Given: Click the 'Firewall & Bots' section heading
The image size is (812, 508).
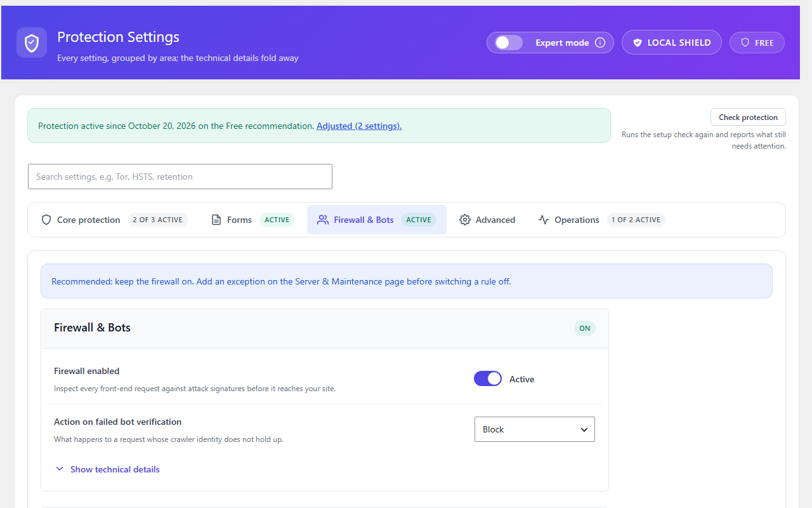Looking at the screenshot, I should [93, 328].
